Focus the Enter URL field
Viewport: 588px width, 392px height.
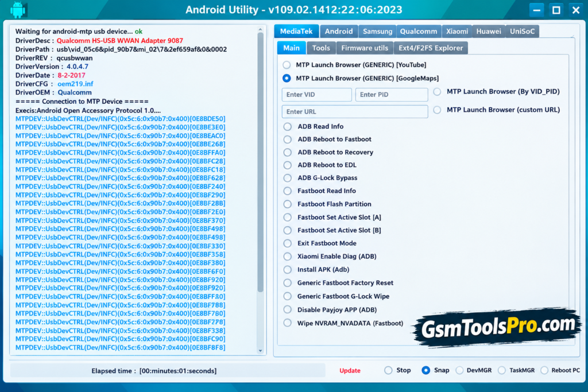[x=355, y=112]
